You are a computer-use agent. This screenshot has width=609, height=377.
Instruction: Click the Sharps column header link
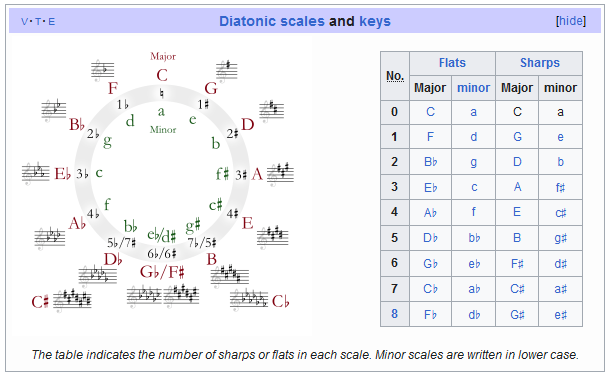(x=539, y=63)
